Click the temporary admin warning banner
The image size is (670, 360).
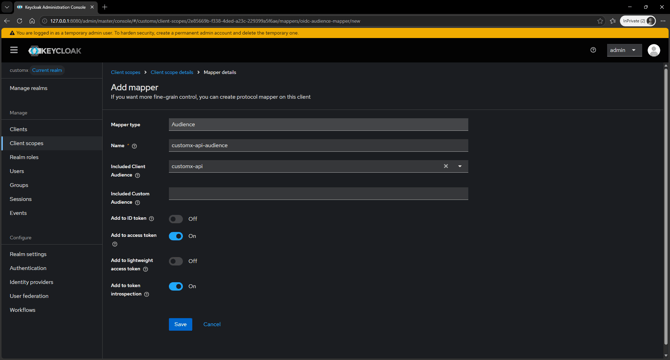click(335, 33)
